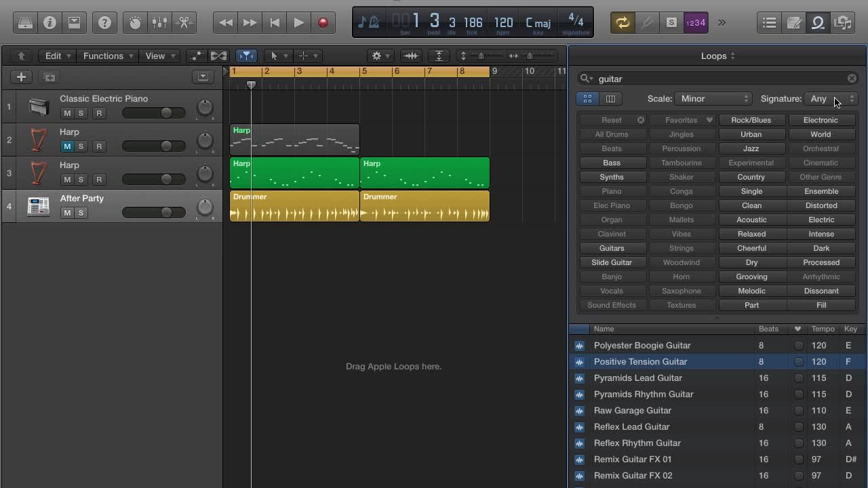The width and height of the screenshot is (868, 488).
Task: Open the Note Pads icon
Action: pyautogui.click(x=793, y=22)
